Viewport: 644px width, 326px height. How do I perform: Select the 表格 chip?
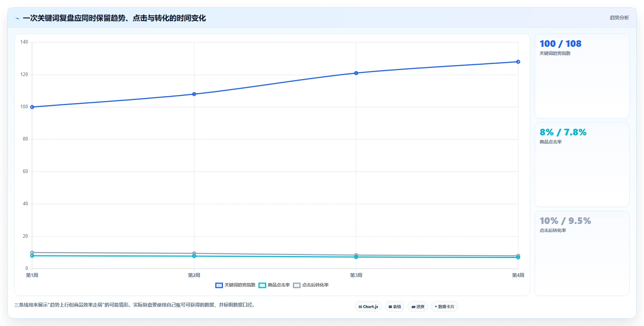395,307
